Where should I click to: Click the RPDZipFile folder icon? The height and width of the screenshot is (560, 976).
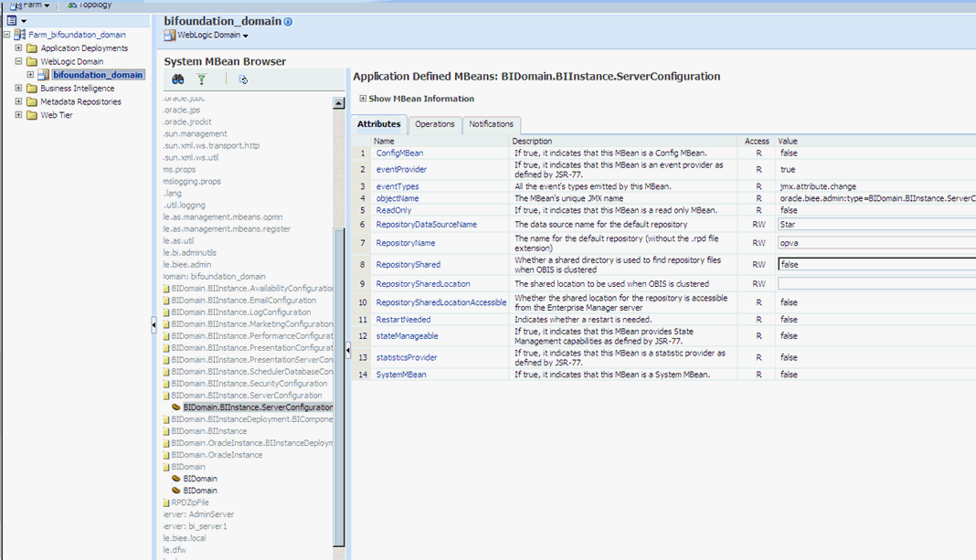point(166,502)
